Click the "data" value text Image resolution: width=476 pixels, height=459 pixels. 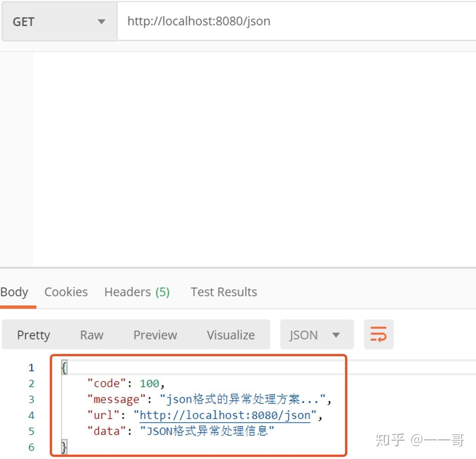pos(207,431)
